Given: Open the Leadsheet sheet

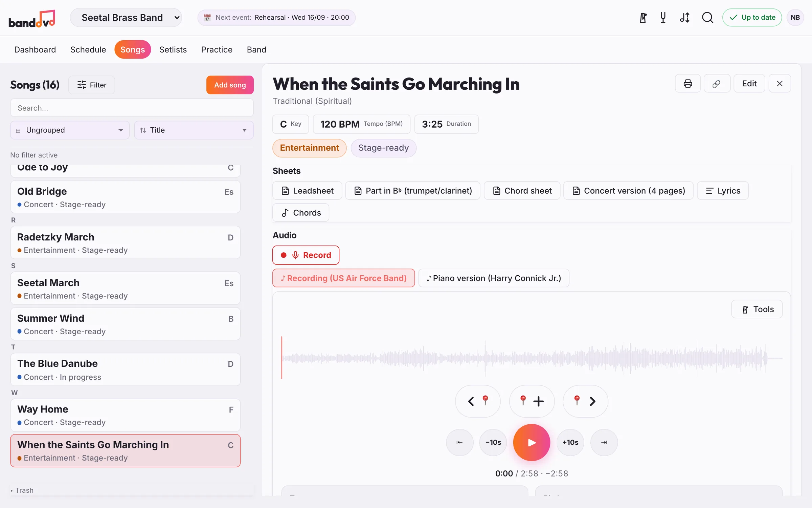Looking at the screenshot, I should coord(307,191).
